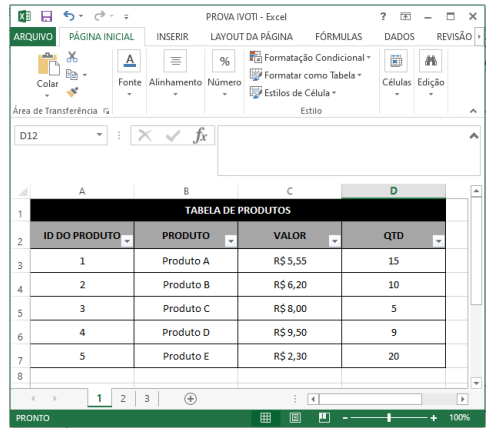493x430 pixels.
Task: Open the REVISÃO tab
Action: pyautogui.click(x=454, y=36)
